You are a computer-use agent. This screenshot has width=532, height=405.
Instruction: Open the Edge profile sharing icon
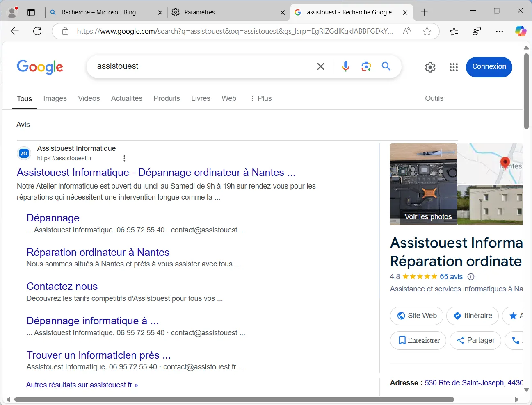click(x=477, y=31)
